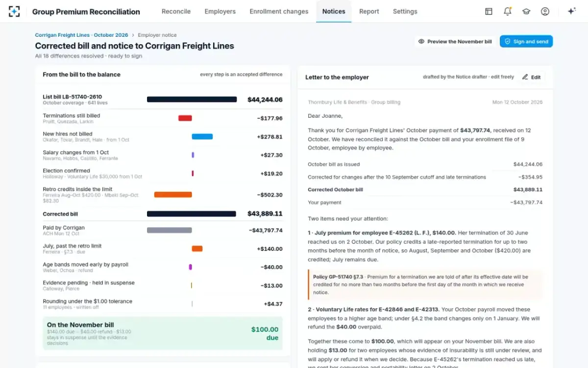This screenshot has width=588, height=368.
Task: Click the "Election confirmed" row label
Action: (66, 171)
